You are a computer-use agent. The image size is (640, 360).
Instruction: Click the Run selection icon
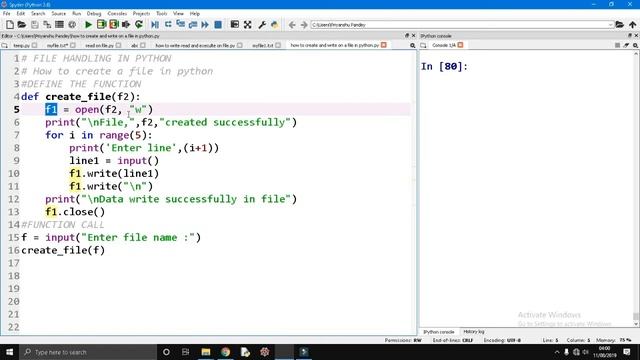click(x=126, y=24)
